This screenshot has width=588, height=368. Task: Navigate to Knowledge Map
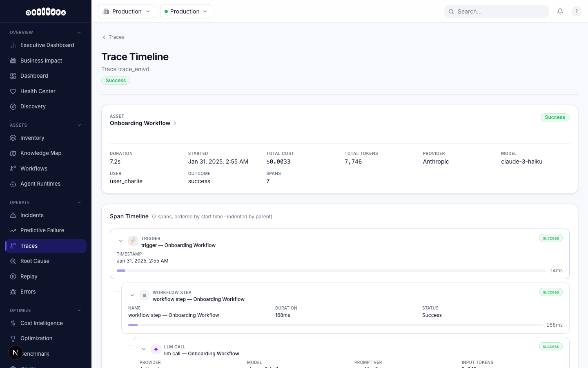[x=46, y=153]
